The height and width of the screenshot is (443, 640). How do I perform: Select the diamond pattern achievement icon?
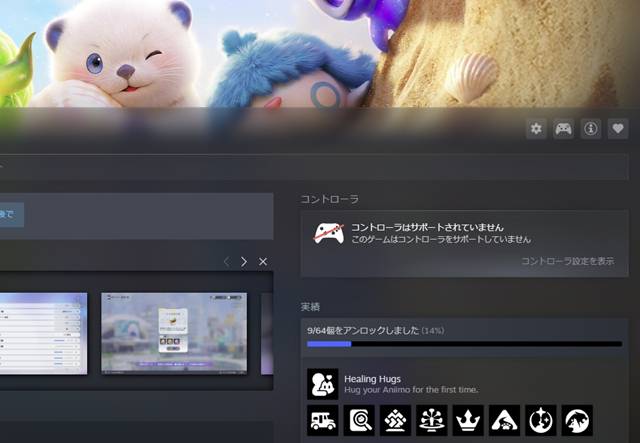[x=395, y=420]
